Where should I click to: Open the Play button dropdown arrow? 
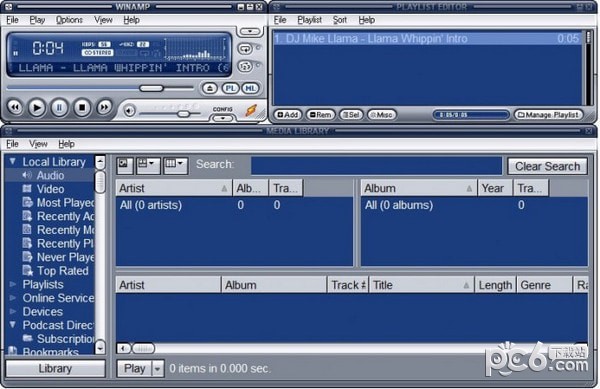158,369
